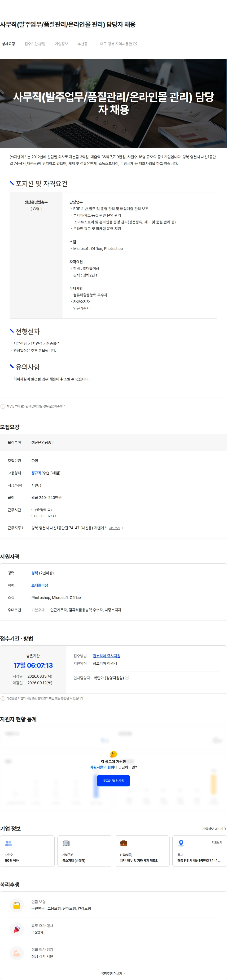Screen dimensions: 227x980
Task: Click external-link icon beside 지역채용관
Action: [x=135, y=44]
